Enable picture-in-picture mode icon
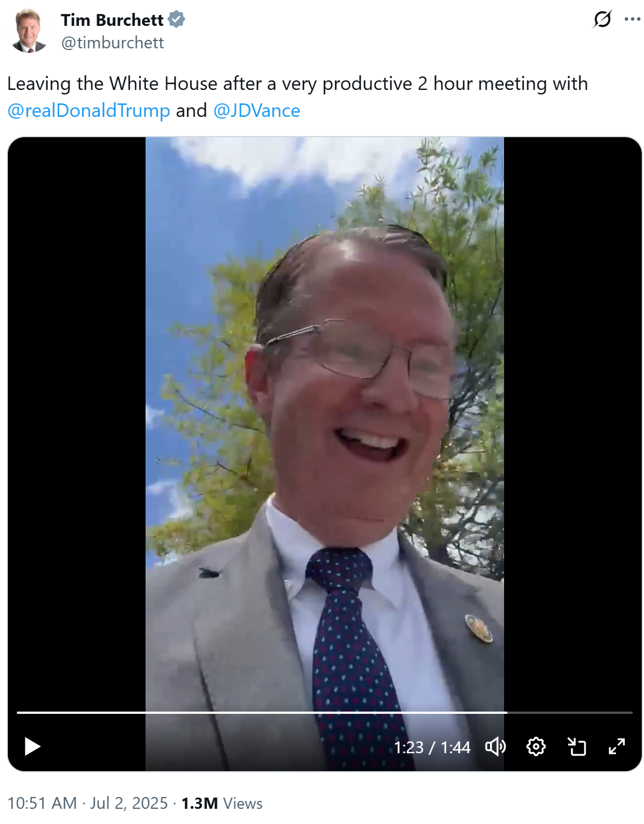Screen dimensions: 644x824 pyautogui.click(x=577, y=746)
